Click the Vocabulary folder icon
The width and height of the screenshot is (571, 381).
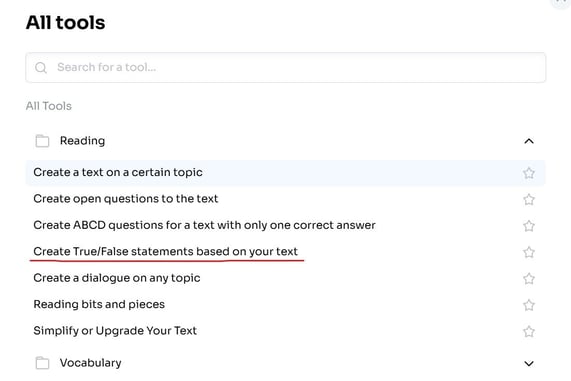point(42,363)
